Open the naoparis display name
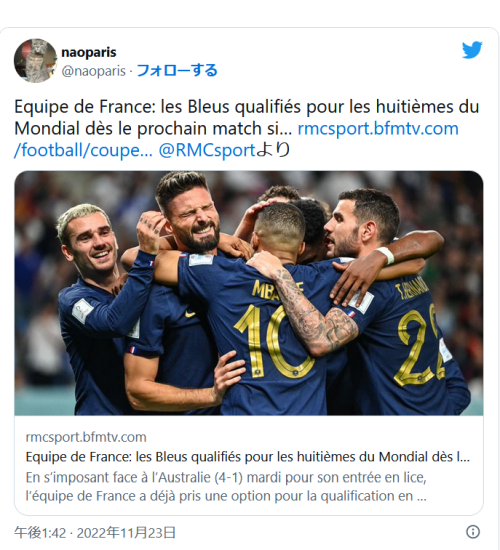Screen dimensions: 500x550 tap(89, 52)
